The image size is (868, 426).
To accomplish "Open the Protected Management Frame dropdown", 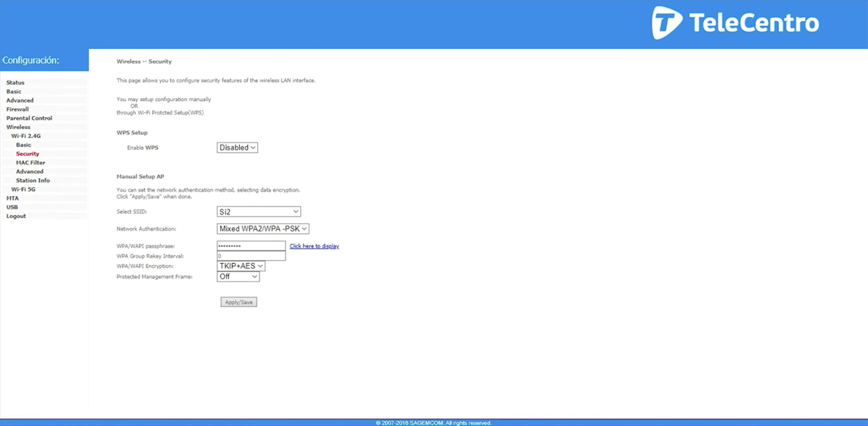I will coord(238,277).
